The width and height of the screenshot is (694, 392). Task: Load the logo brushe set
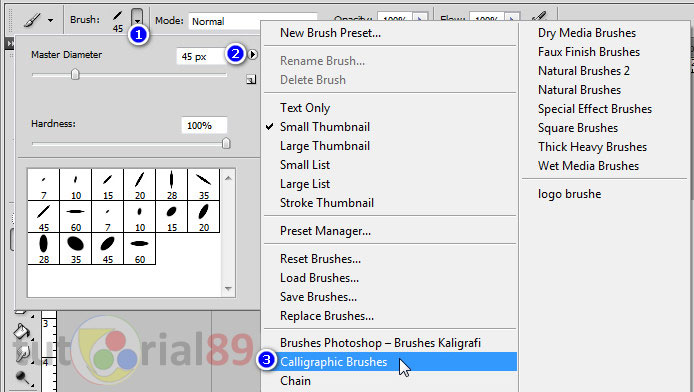tap(569, 194)
